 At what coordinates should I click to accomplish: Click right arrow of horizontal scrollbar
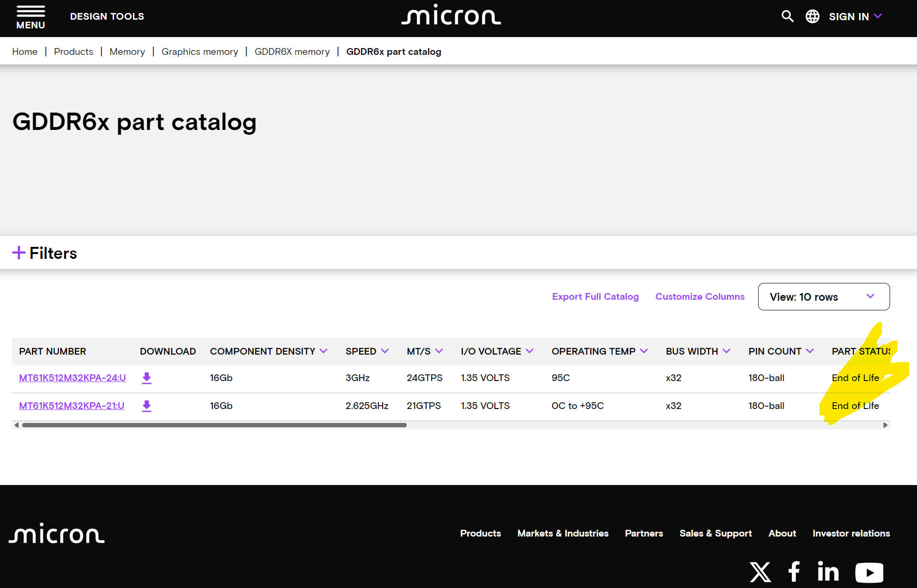coord(885,425)
